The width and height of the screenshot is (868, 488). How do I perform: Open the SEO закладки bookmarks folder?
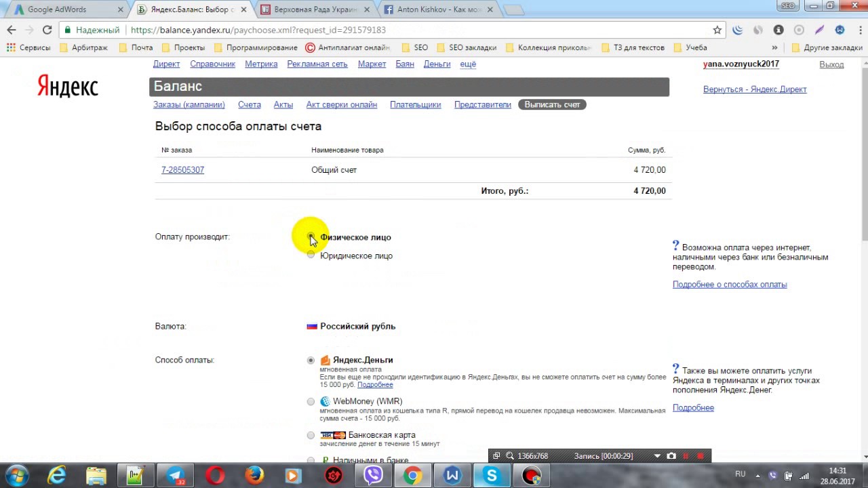467,47
